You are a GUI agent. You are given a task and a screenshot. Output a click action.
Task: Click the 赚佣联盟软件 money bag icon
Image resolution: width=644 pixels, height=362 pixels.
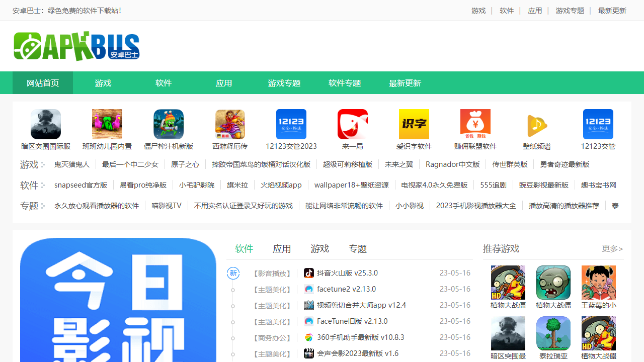[475, 124]
